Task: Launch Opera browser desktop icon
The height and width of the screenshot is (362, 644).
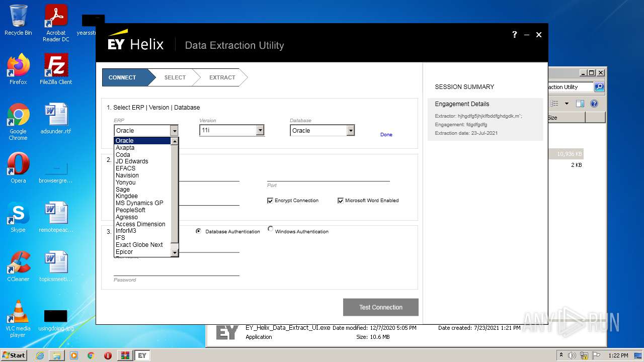Action: tap(18, 168)
